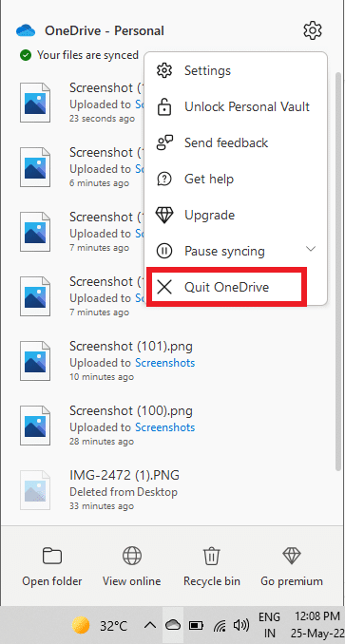Click the activity list vertical scrollbar
Viewport: 345px width, 644px height.
pos(338,271)
